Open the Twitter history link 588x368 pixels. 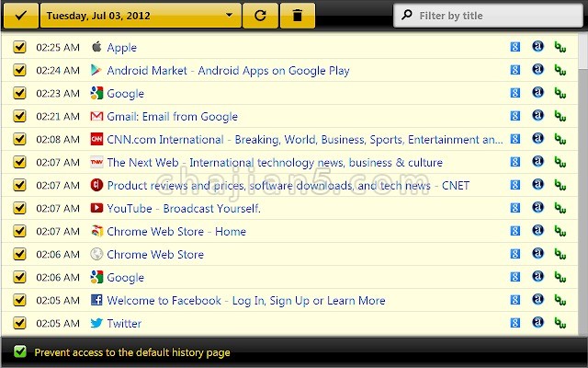point(124,323)
